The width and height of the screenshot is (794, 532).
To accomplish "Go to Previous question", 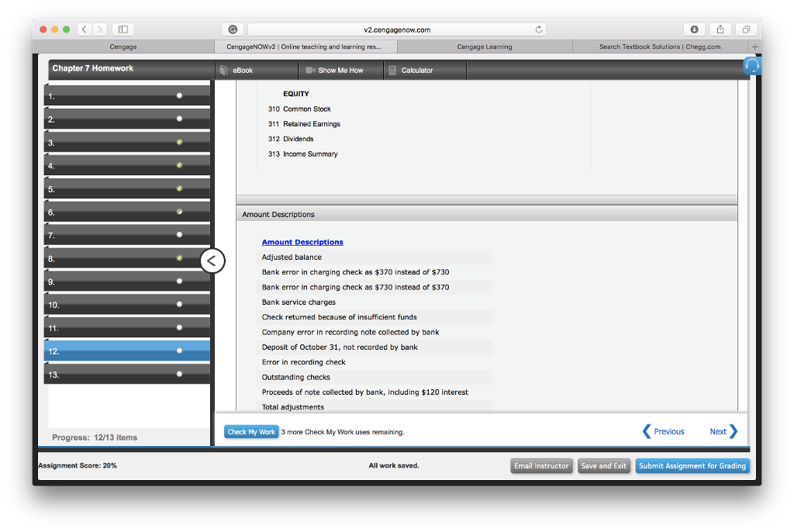I will [x=664, y=431].
